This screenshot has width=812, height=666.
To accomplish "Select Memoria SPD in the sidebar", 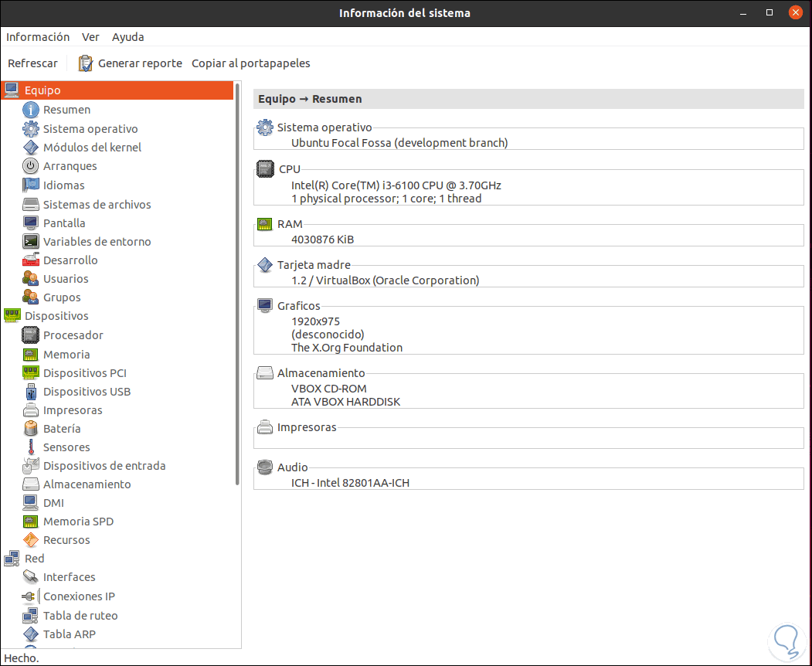I will coord(78,522).
